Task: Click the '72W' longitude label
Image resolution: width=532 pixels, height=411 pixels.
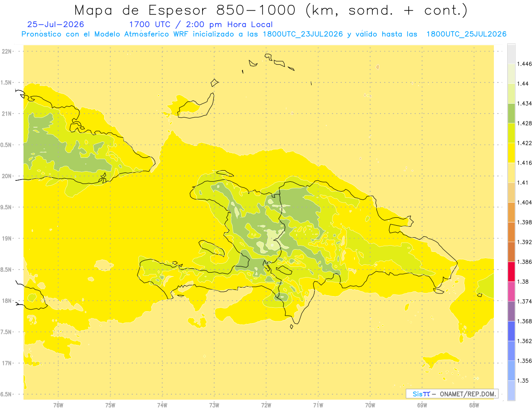Action: pos(266,405)
